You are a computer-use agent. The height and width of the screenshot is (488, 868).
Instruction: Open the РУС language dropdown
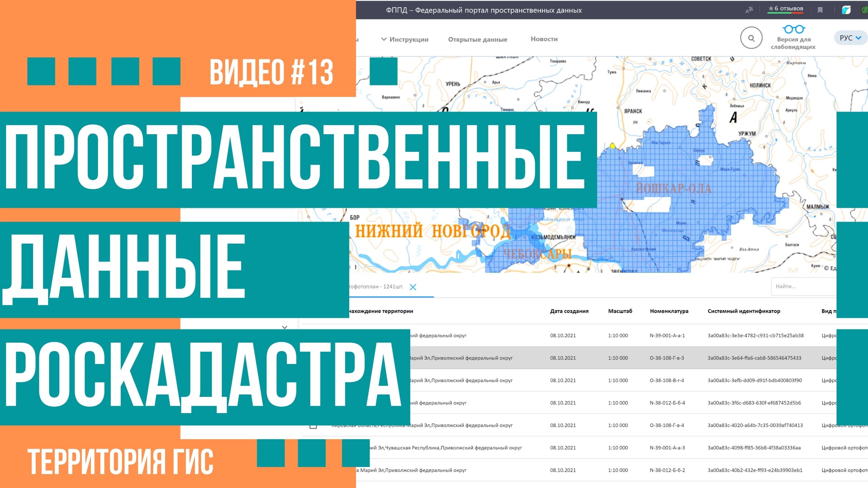click(x=850, y=38)
